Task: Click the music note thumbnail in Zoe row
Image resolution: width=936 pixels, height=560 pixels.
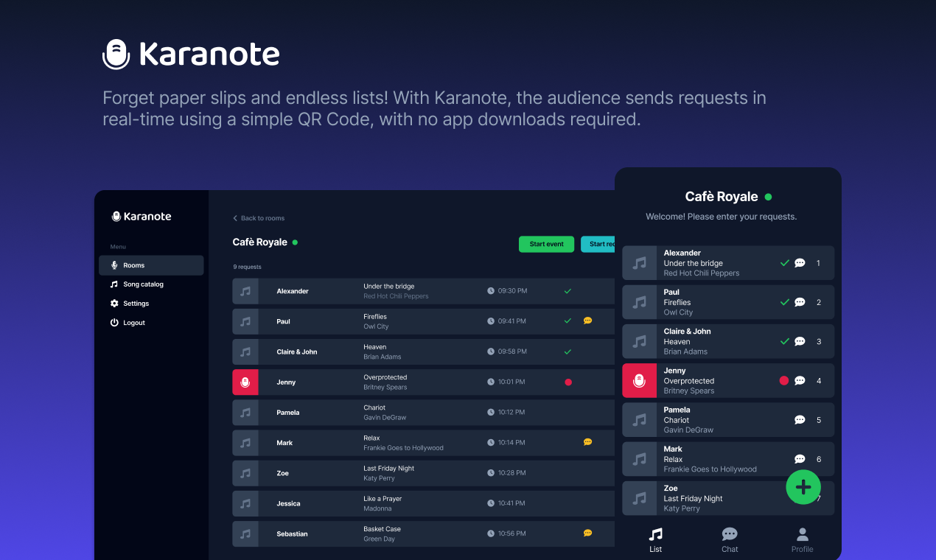Action: [245, 473]
